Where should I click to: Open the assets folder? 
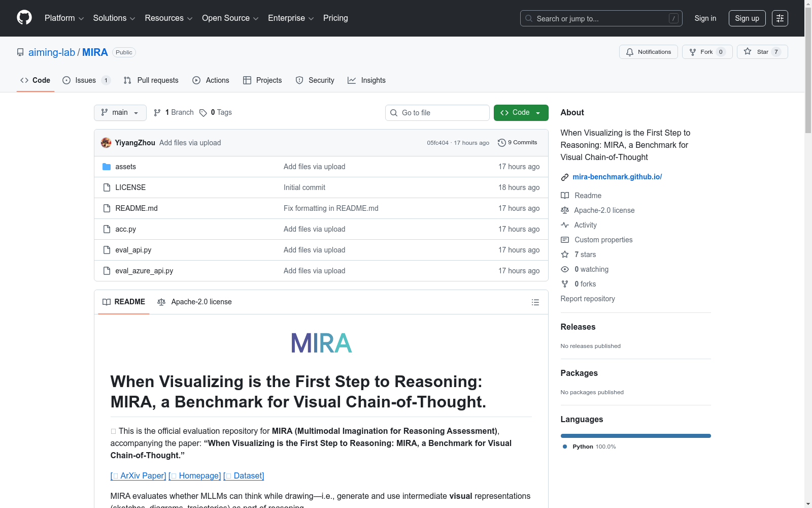(x=125, y=167)
